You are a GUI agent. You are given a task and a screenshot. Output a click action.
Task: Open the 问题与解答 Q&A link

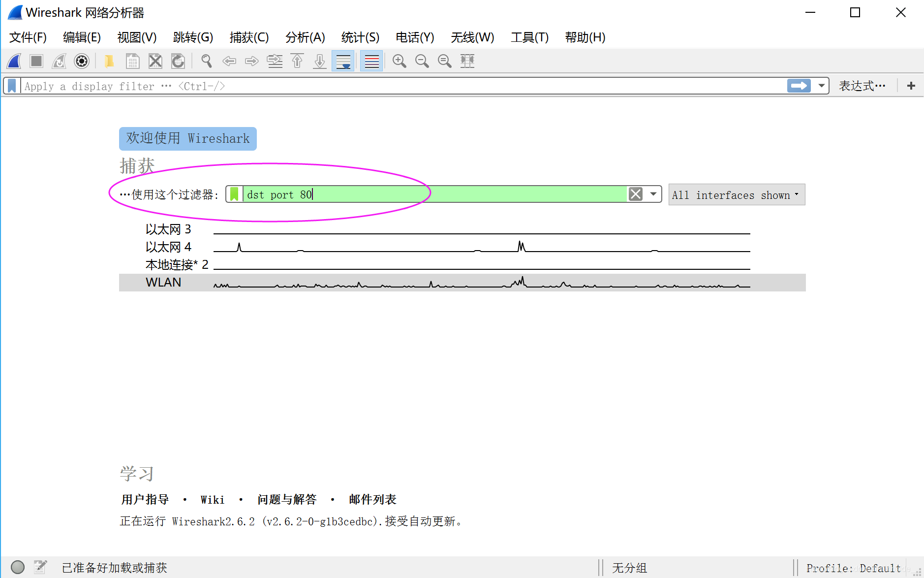click(287, 500)
